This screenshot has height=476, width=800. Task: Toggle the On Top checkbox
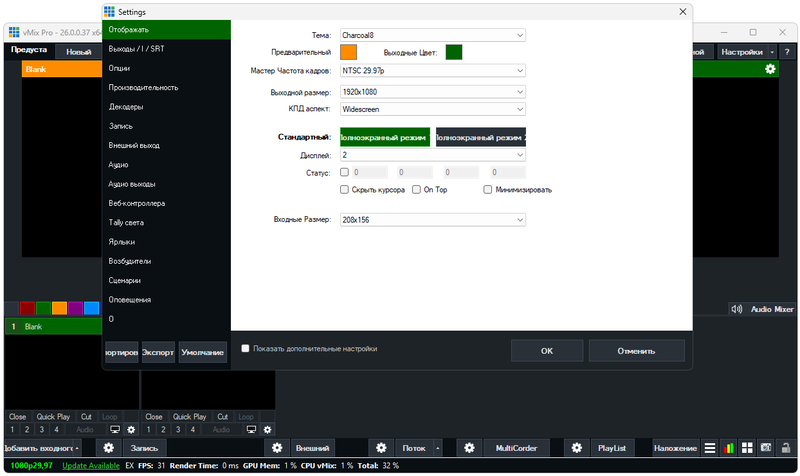(418, 189)
